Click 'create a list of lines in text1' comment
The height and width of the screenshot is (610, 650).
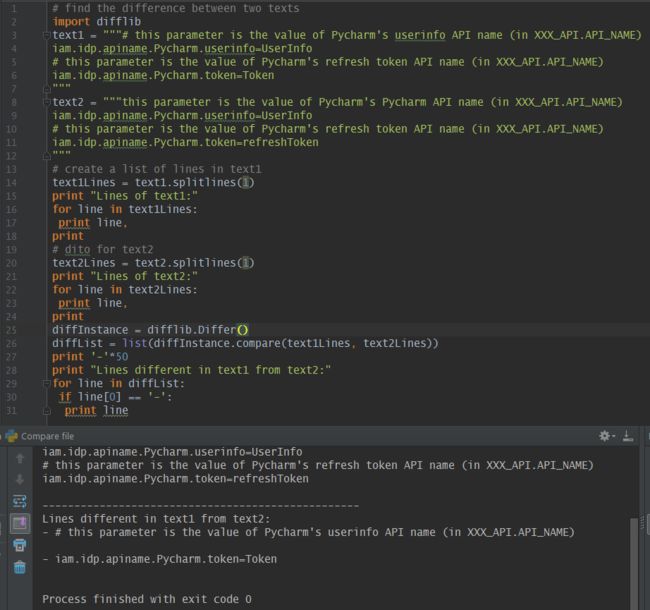[x=157, y=169]
